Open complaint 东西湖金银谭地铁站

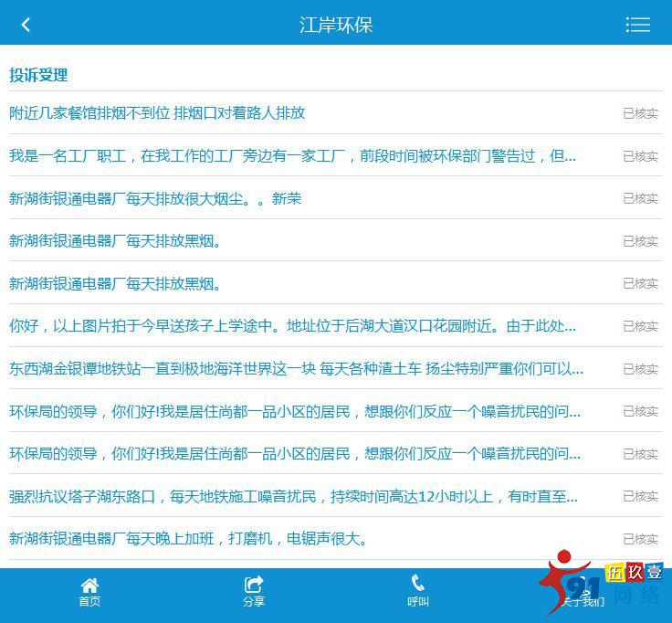[x=296, y=369]
